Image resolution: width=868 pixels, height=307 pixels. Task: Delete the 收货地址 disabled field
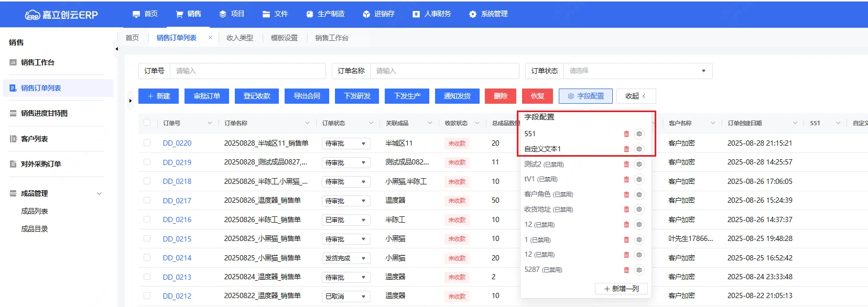tap(626, 210)
